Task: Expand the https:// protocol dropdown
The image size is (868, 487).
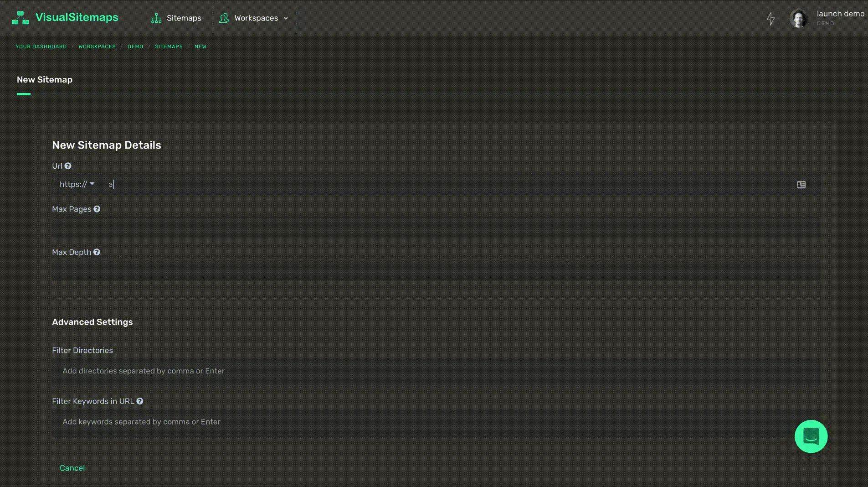Action: tap(77, 184)
